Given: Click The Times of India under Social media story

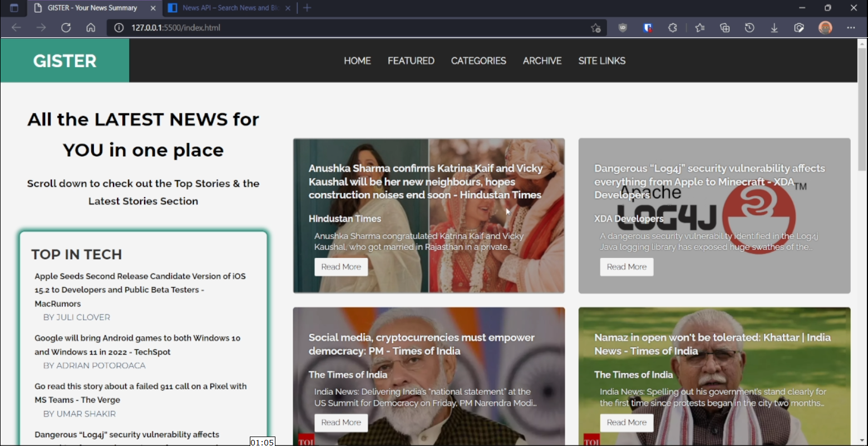Looking at the screenshot, I should 348,375.
